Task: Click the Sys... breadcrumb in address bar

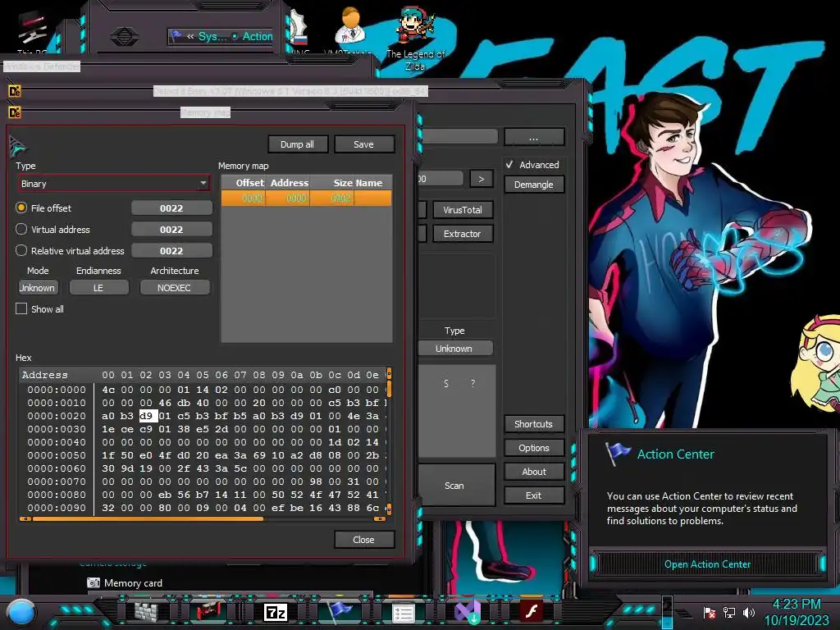Action: tap(212, 36)
